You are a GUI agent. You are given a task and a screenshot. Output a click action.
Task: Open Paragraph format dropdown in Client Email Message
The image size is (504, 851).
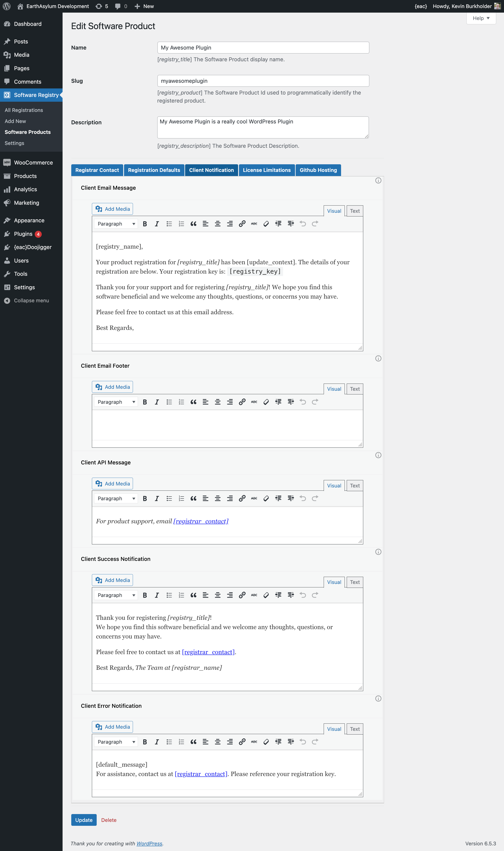coord(116,224)
